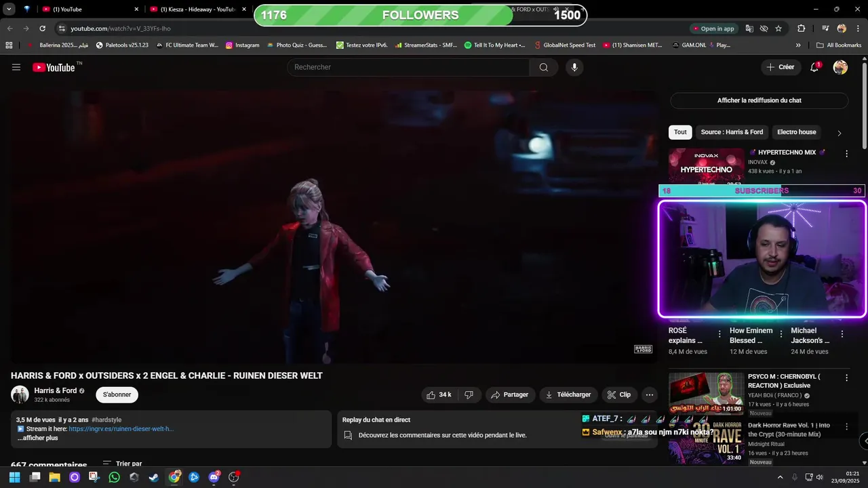Click the S'abonner subscribe button
This screenshot has height=488, width=868.
(x=117, y=394)
